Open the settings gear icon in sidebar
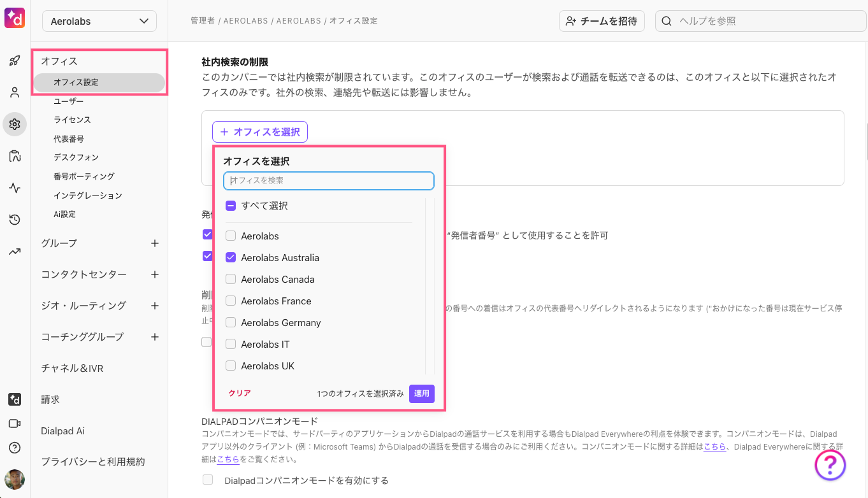 pyautogui.click(x=15, y=124)
